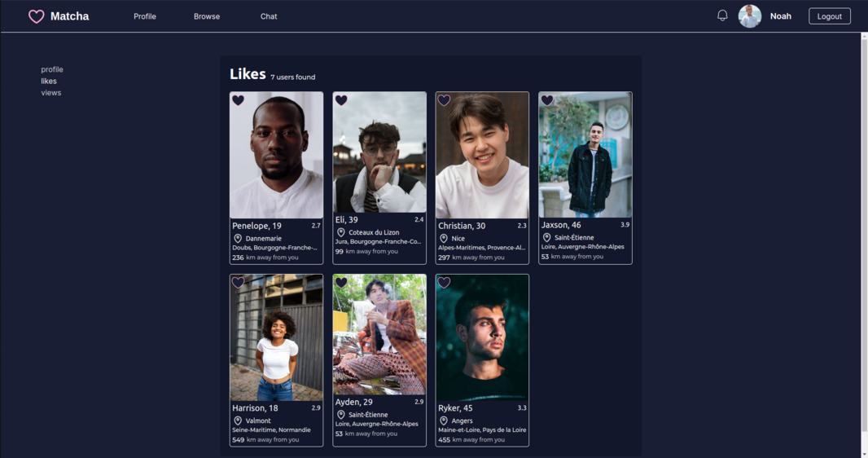Open the notifications bell
Image resolution: width=868 pixels, height=458 pixels.
coord(722,15)
